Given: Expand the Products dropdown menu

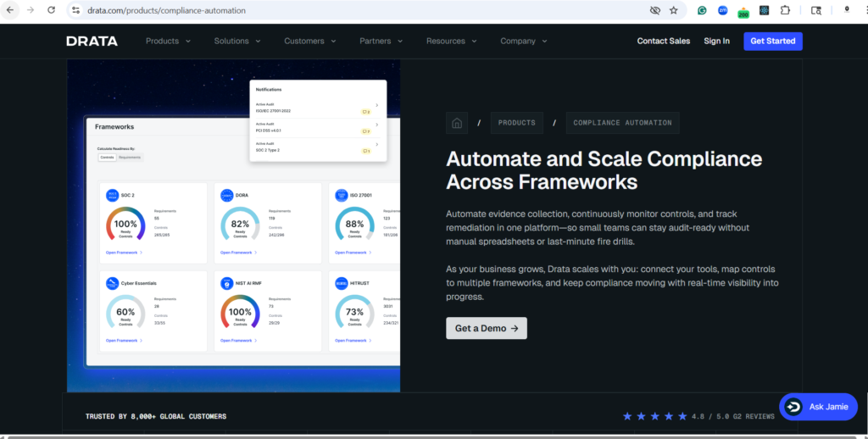Looking at the screenshot, I should pos(168,41).
